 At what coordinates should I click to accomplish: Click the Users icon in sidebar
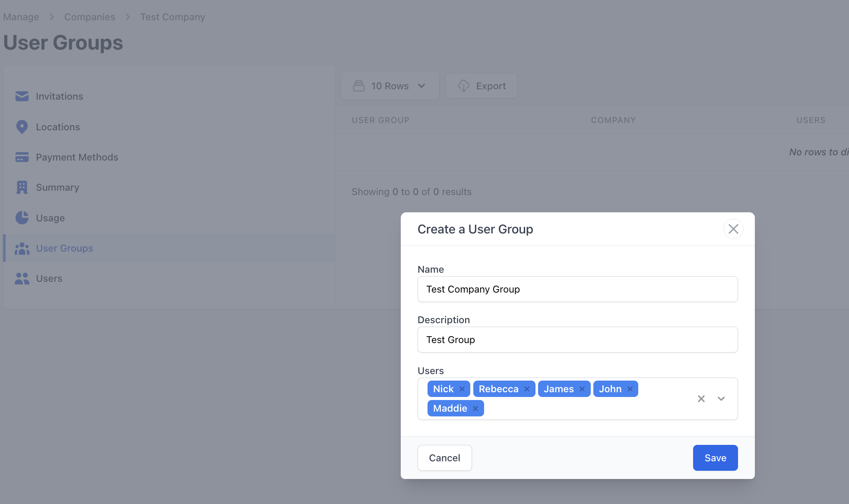click(22, 279)
